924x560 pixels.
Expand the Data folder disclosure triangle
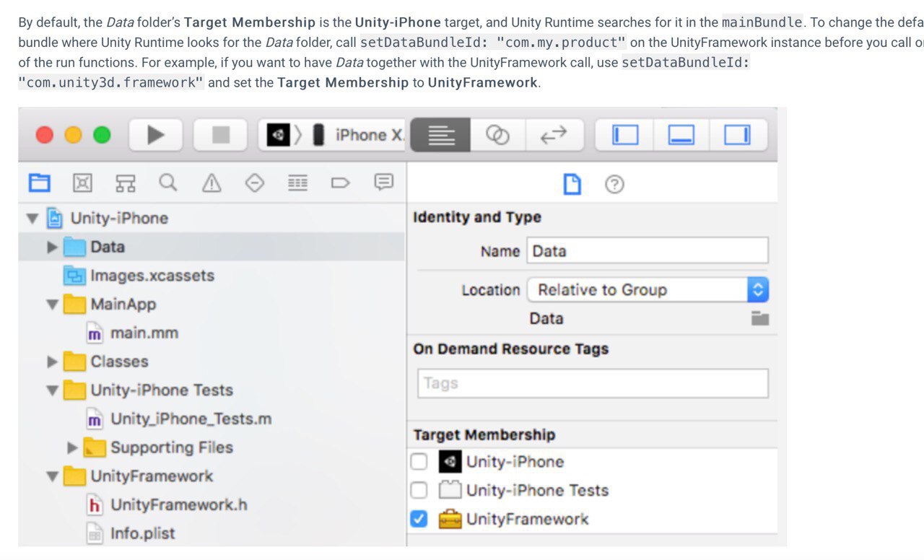52,248
